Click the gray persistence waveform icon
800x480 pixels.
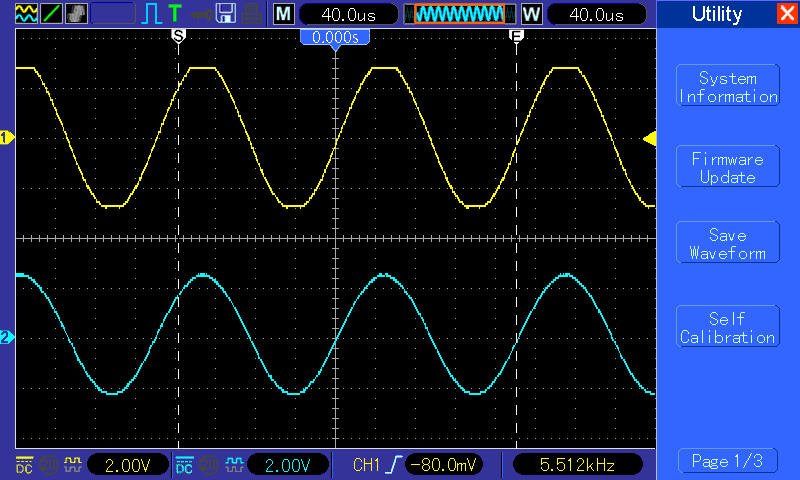pos(76,14)
